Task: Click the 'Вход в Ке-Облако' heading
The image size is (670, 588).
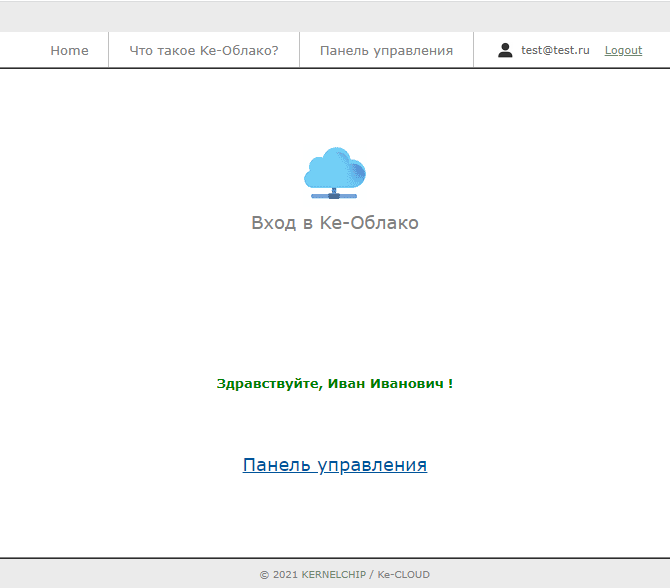Action: (x=334, y=223)
